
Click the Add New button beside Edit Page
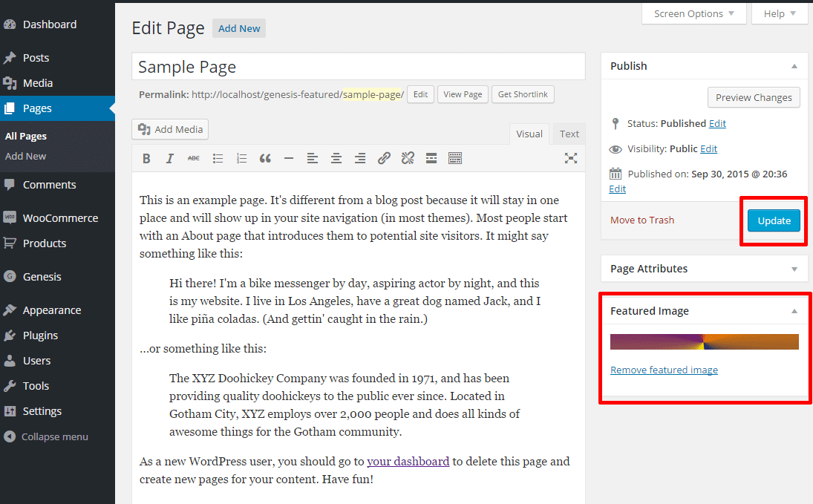click(239, 28)
